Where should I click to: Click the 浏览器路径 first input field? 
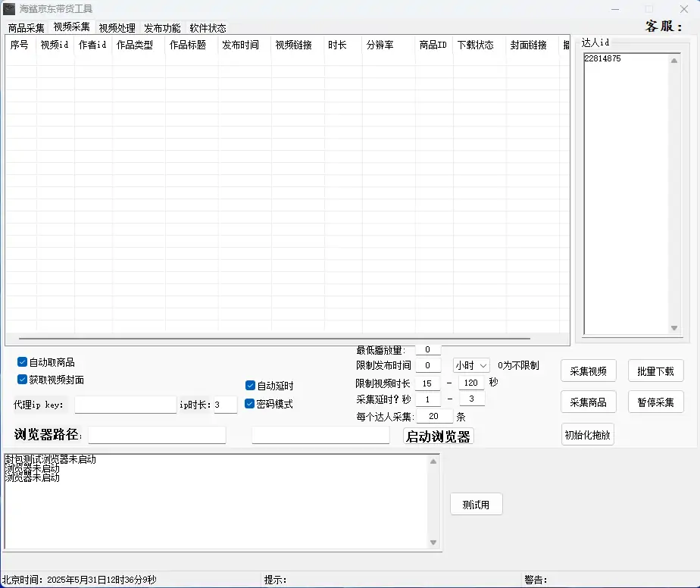click(x=157, y=435)
